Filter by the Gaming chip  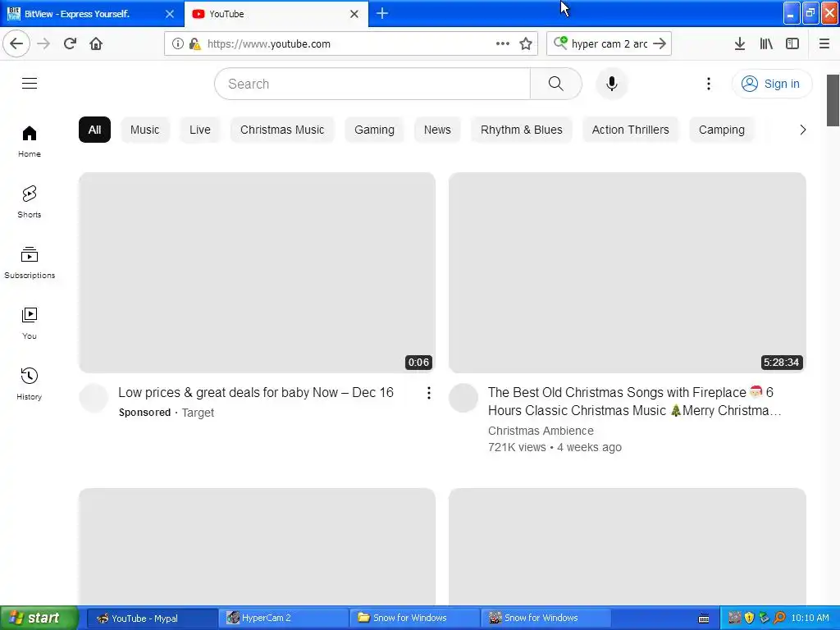click(x=374, y=130)
